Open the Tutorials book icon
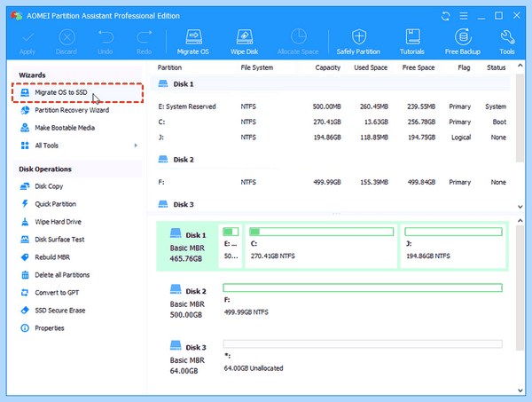The width and height of the screenshot is (532, 402). (x=412, y=37)
